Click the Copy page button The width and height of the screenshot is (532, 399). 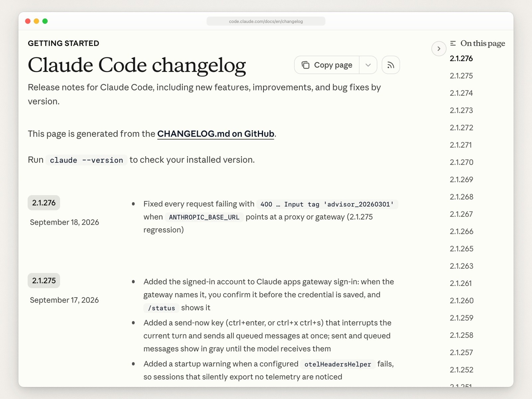tap(327, 65)
